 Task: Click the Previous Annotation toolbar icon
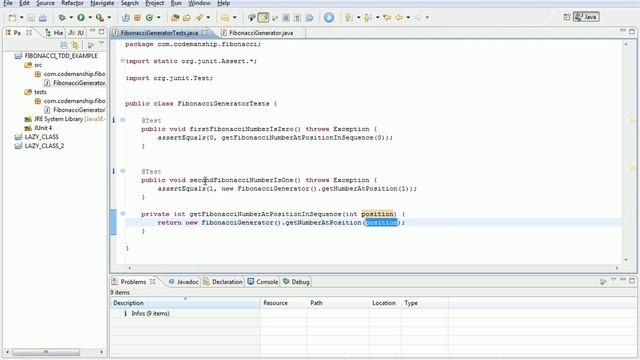click(x=368, y=18)
